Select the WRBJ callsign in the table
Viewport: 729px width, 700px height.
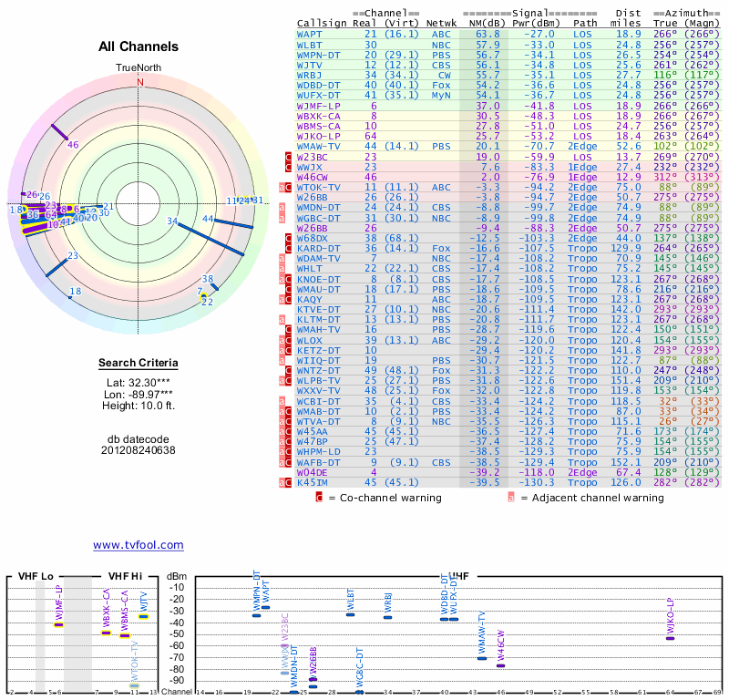(310, 76)
